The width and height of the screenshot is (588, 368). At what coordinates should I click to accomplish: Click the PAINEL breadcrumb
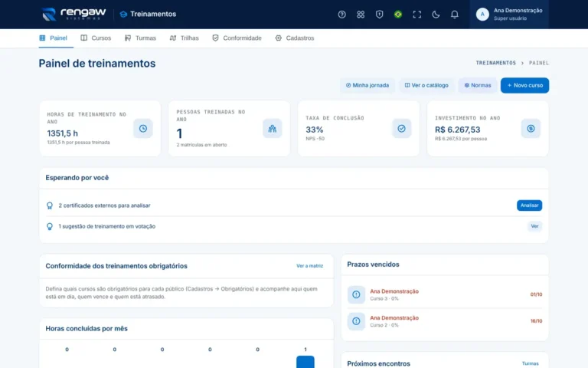point(539,63)
